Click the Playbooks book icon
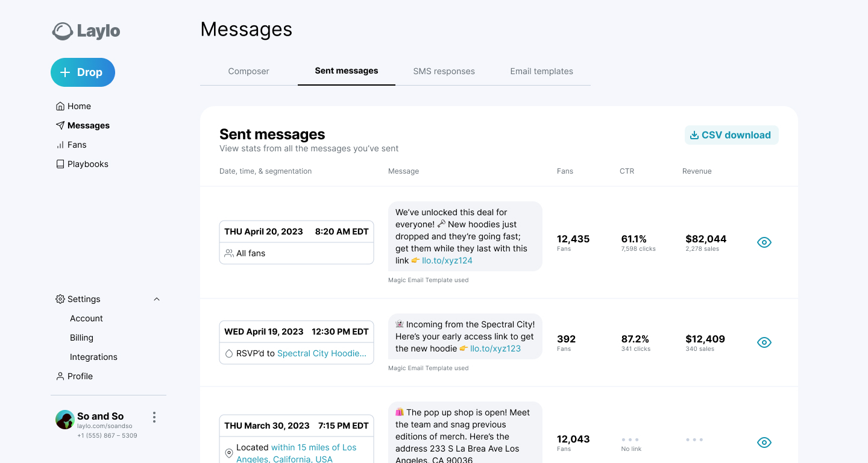The image size is (868, 463). (x=60, y=164)
